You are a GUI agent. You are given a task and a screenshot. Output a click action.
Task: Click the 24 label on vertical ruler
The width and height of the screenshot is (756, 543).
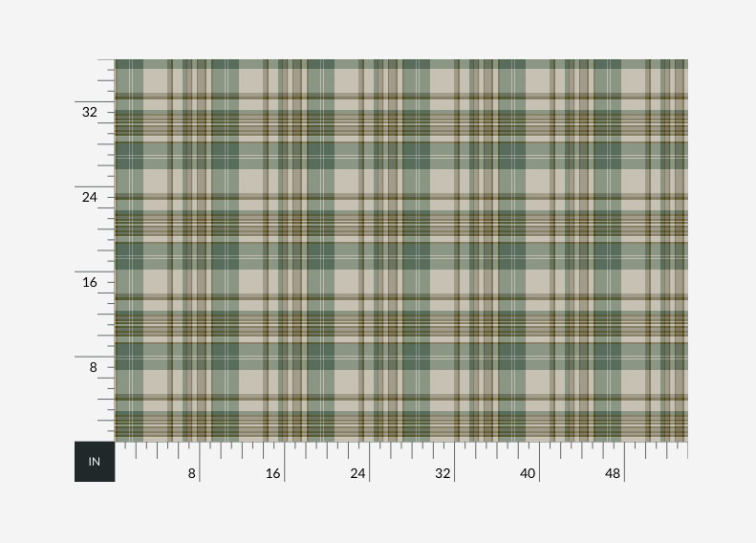click(x=90, y=197)
